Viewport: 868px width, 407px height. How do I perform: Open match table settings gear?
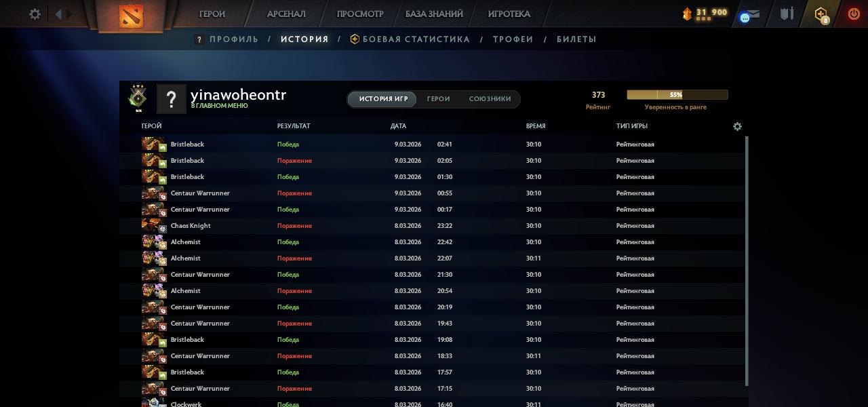[737, 126]
